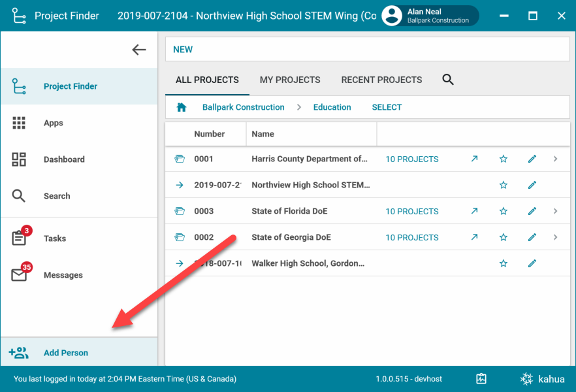Switch to the Recent Projects tab
Screen dimensions: 576x392
381,80
